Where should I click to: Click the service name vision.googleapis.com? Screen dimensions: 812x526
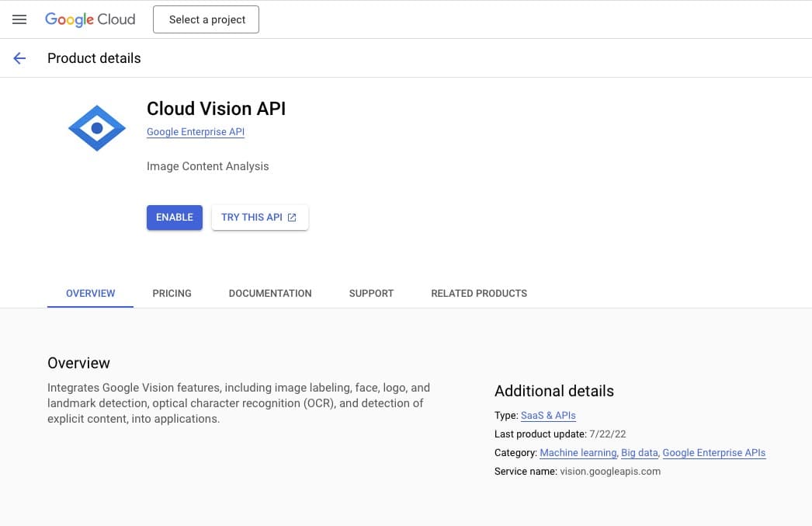(610, 472)
